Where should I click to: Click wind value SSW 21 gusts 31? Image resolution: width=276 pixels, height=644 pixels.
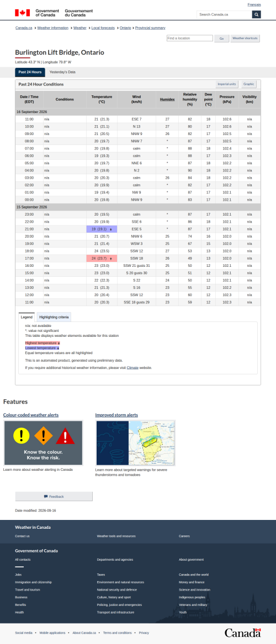(x=136, y=266)
